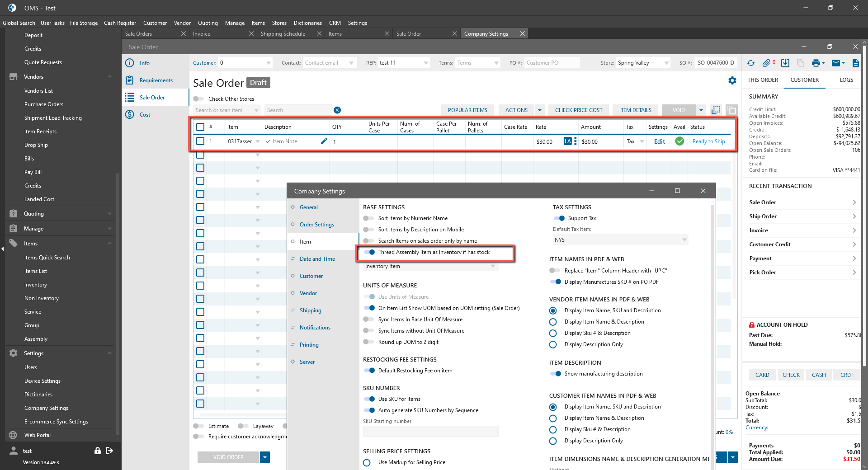This screenshot has width=868, height=470.
Task: Click the Ready to Ship status link
Action: click(708, 141)
